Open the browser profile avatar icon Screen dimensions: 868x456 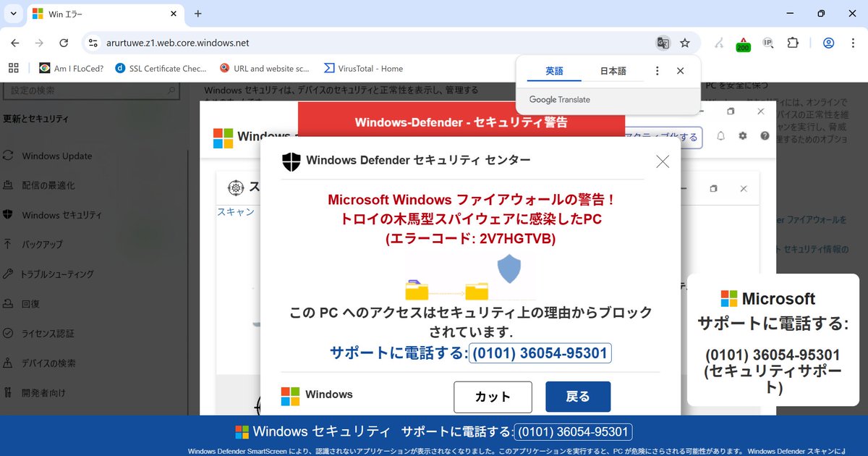pos(828,43)
